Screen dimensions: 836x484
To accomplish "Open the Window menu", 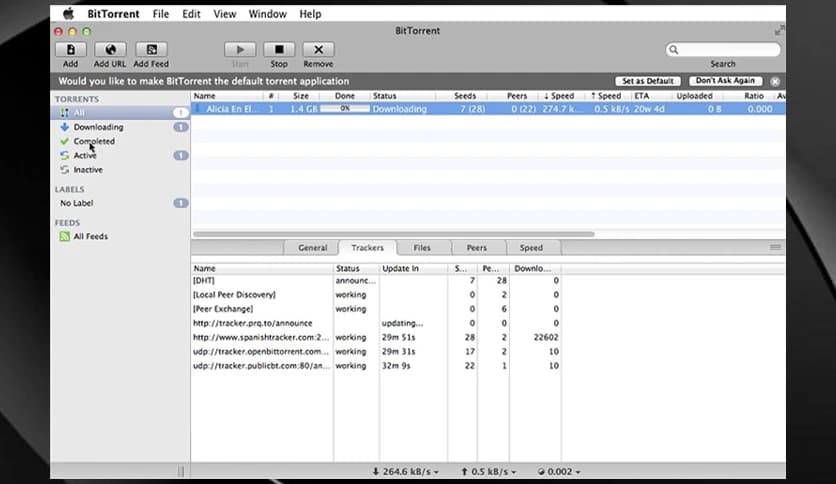I will coord(268,14).
